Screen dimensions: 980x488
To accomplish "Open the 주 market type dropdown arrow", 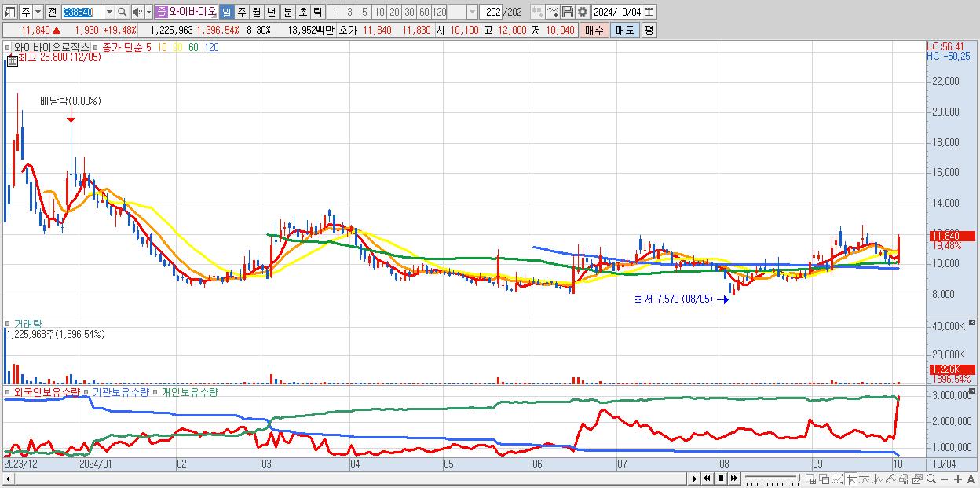I will click(x=38, y=12).
